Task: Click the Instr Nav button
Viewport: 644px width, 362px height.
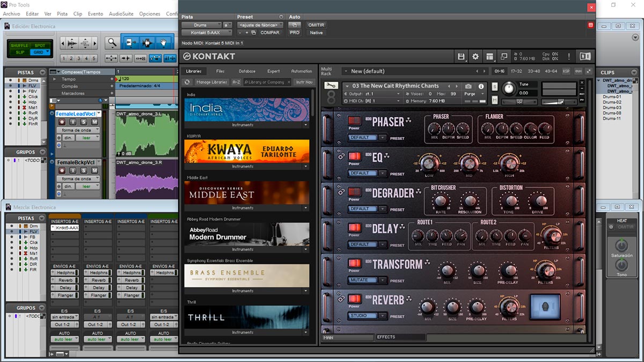Action: (x=304, y=82)
